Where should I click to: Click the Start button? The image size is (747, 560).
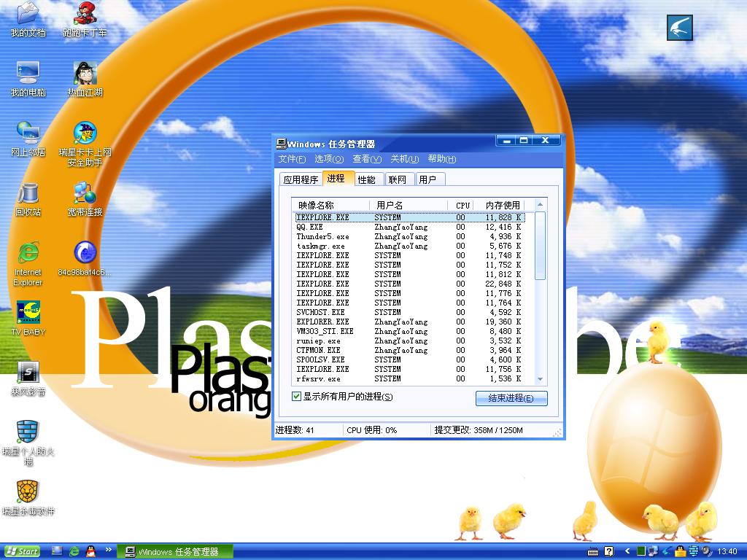tap(22, 551)
